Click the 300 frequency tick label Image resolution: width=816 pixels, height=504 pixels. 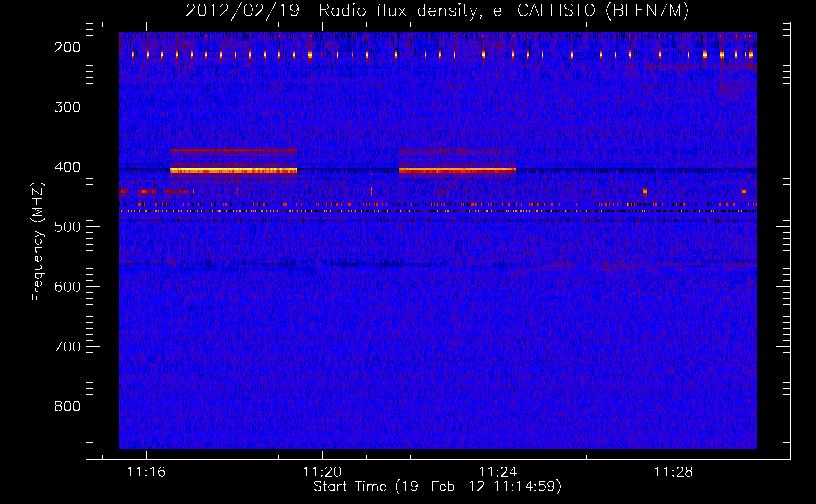click(68, 107)
